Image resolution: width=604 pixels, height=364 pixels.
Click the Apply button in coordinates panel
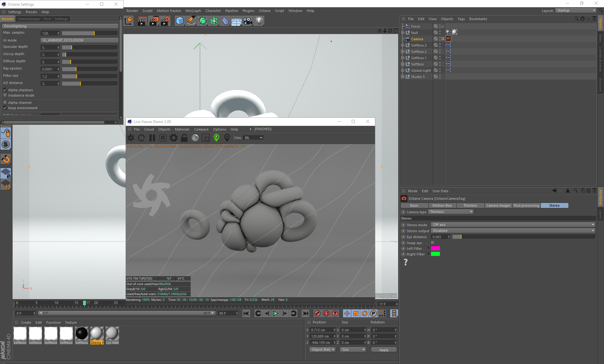tap(384, 350)
